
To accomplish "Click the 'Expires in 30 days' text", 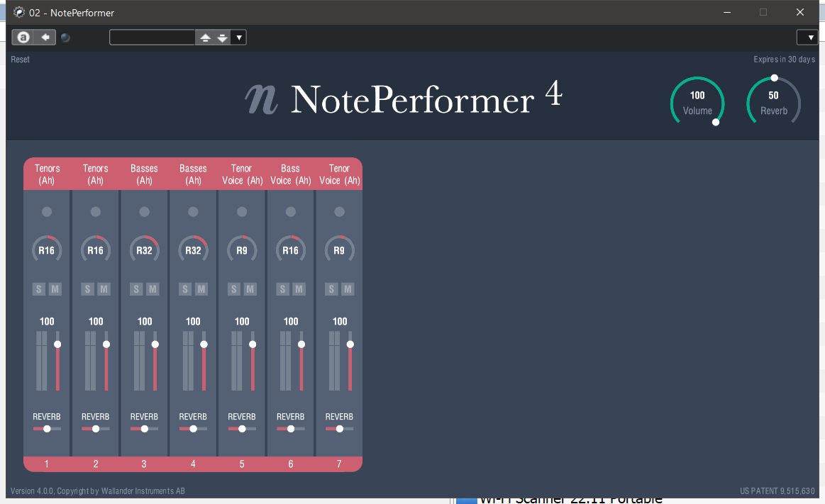I will click(x=784, y=60).
